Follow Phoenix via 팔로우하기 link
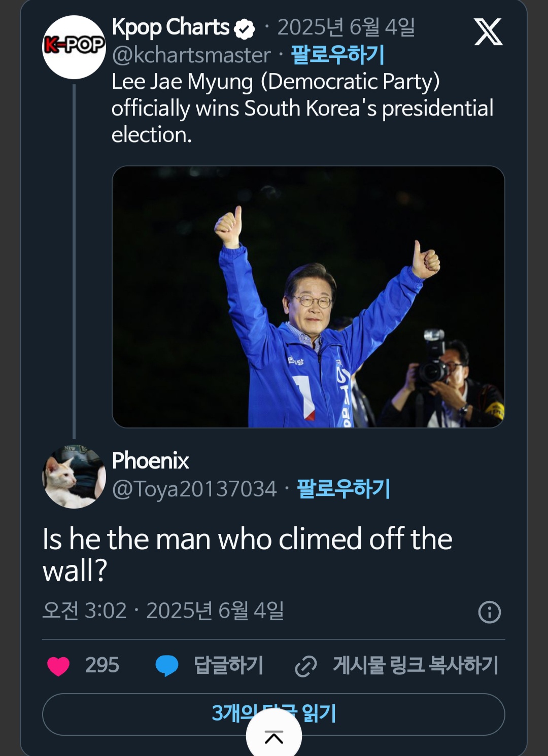The width and height of the screenshot is (548, 756). pos(344,489)
